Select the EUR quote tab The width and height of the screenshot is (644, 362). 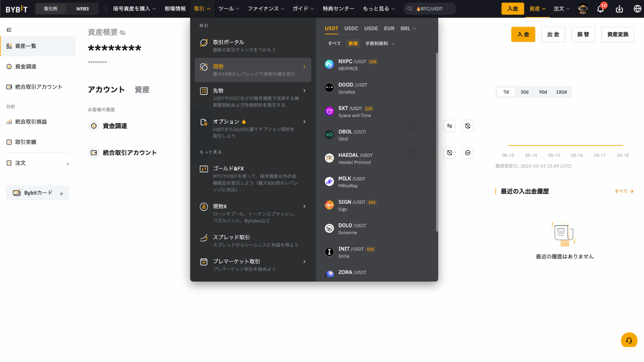389,29
